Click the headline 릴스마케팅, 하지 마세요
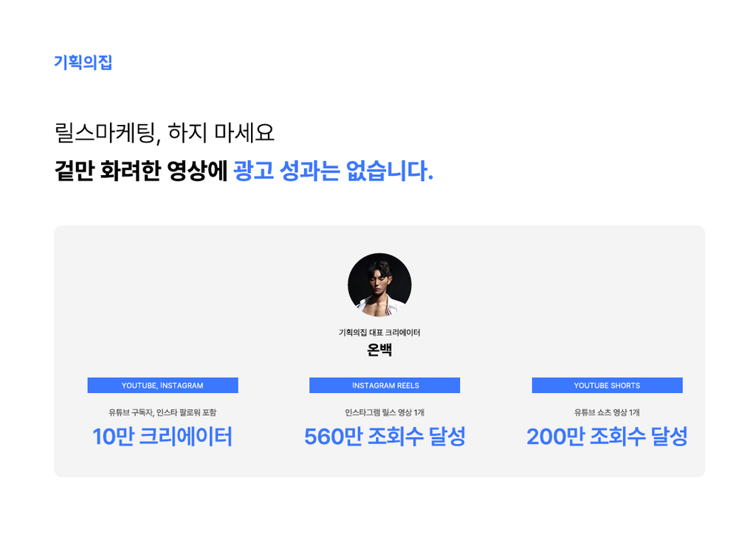Screen dimensions: 756x535 point(165,133)
